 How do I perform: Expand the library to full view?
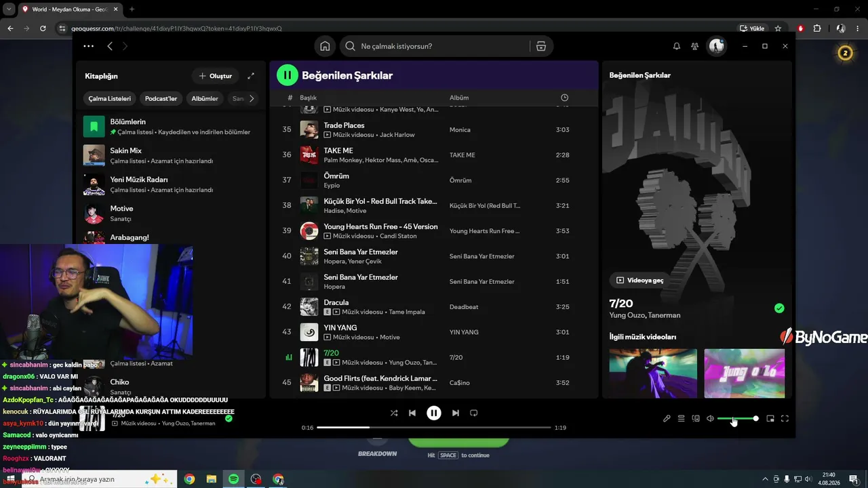[x=251, y=76]
